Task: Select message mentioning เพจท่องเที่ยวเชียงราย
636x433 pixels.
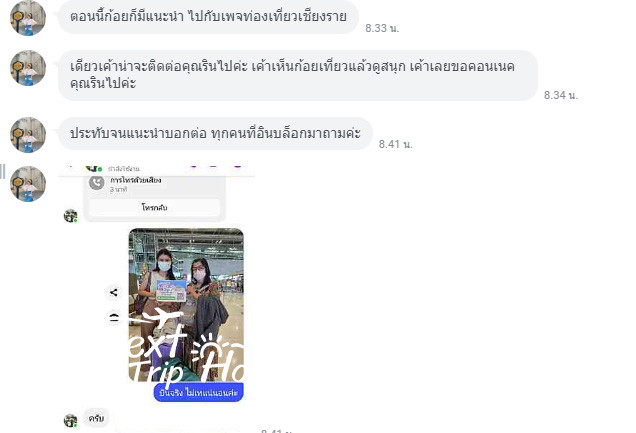Action: pyautogui.click(x=208, y=17)
